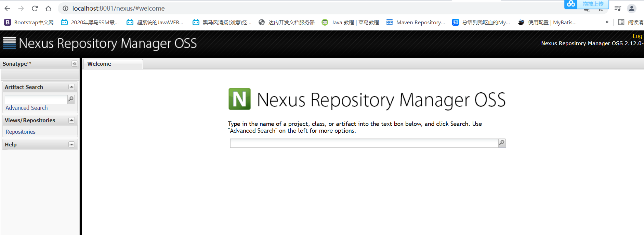
Task: Select the Welcome tab
Action: coord(113,64)
